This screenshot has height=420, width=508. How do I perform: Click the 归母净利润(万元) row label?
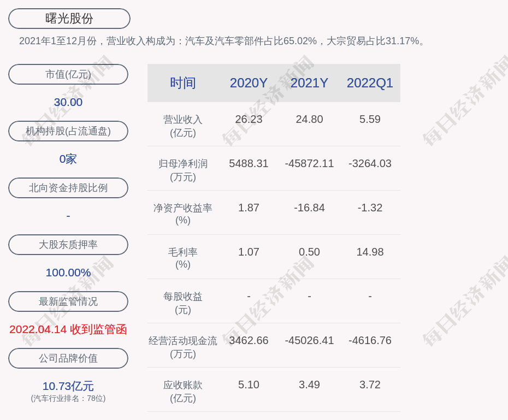tap(183, 170)
